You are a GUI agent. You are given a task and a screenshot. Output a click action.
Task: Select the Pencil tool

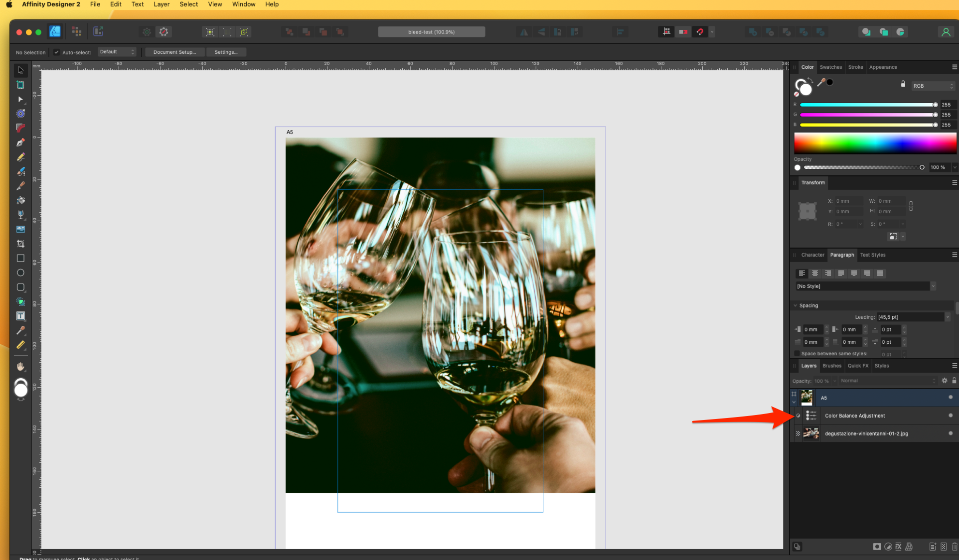click(20, 157)
